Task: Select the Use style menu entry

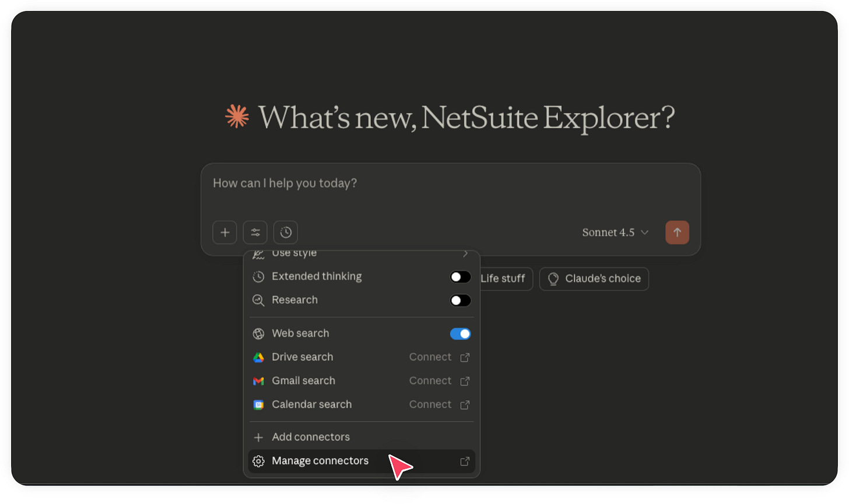Action: pyautogui.click(x=362, y=254)
